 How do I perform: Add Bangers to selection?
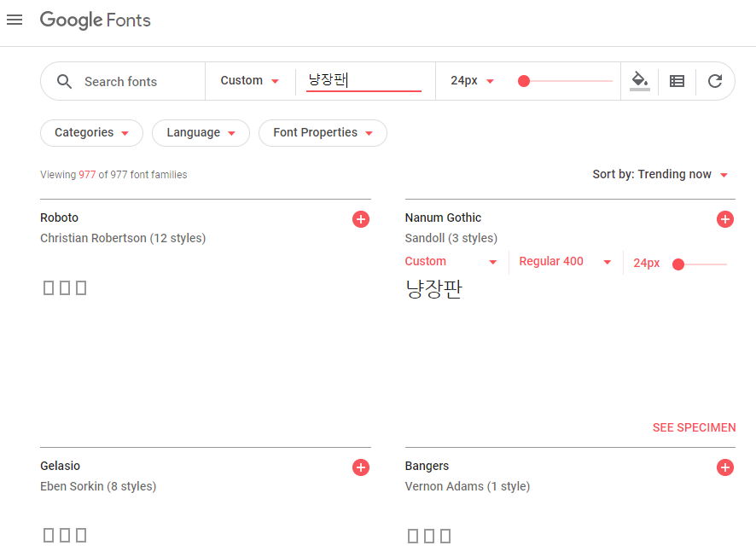pyautogui.click(x=725, y=467)
